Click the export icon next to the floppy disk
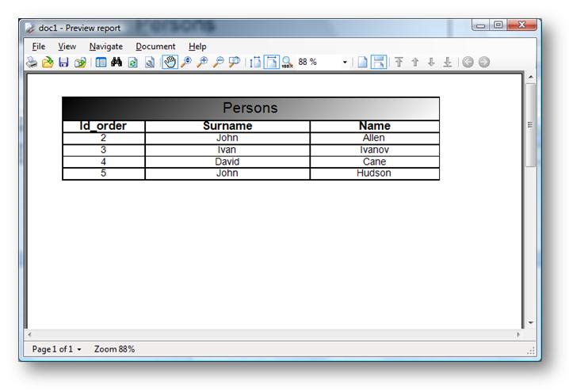 point(80,63)
